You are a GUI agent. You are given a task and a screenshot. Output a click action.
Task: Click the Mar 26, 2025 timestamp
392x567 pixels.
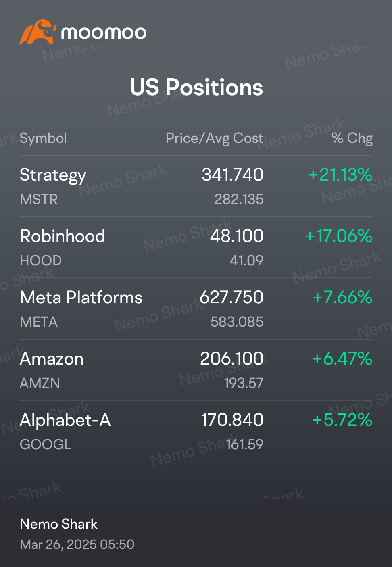point(77,544)
